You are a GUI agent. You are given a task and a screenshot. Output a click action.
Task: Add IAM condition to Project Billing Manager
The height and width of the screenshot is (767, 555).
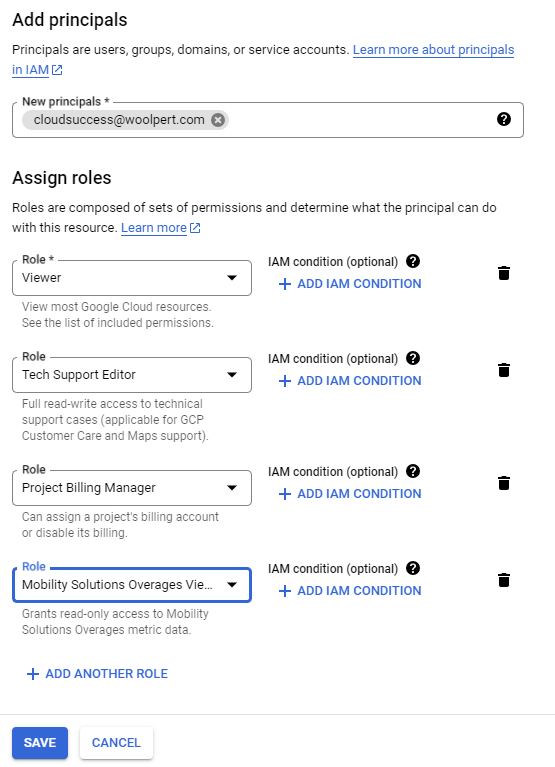tap(350, 494)
